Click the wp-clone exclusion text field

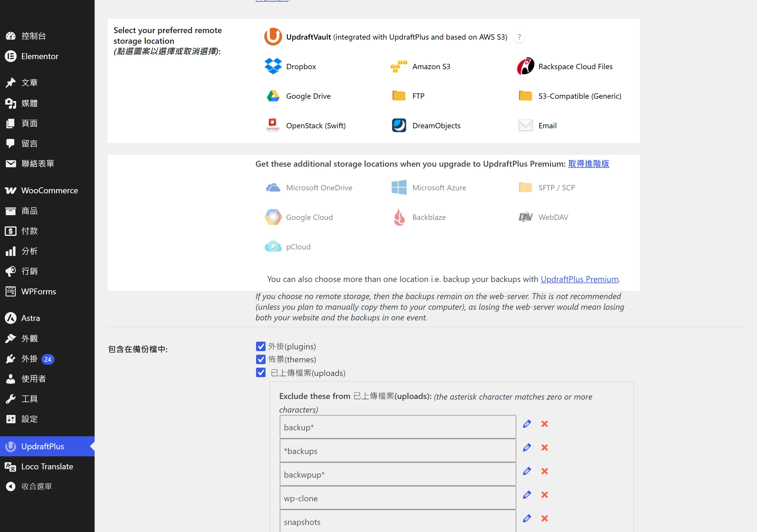pos(398,498)
